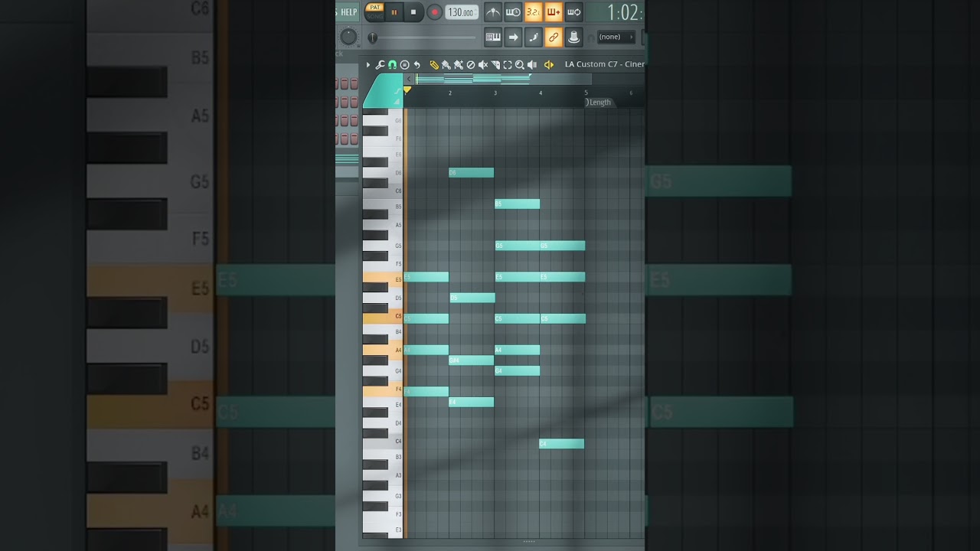
Task: Select the mute tool icon
Action: pyautogui.click(x=483, y=65)
